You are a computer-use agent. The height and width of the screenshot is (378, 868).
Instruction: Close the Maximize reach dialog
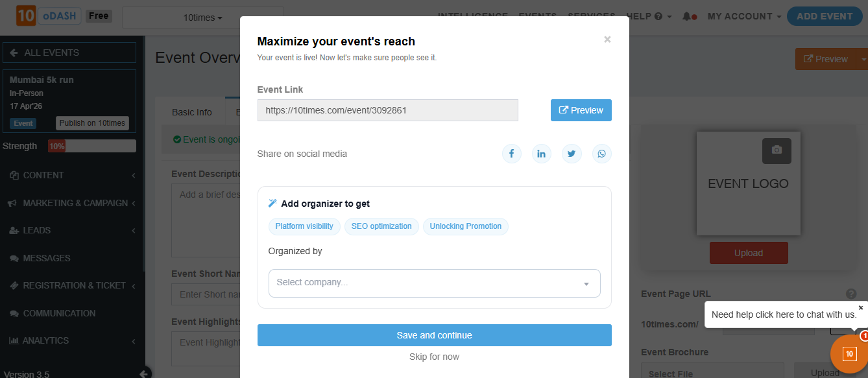pyautogui.click(x=607, y=40)
